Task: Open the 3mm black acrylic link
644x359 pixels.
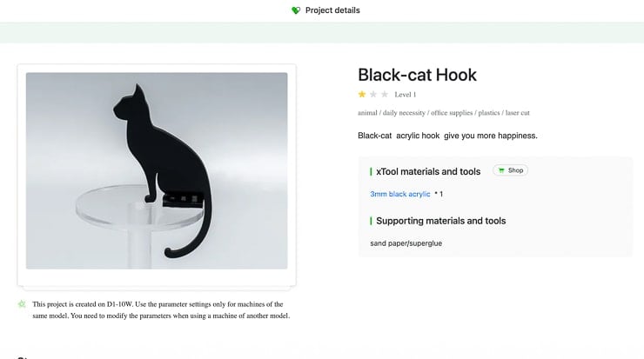Action: [x=400, y=194]
